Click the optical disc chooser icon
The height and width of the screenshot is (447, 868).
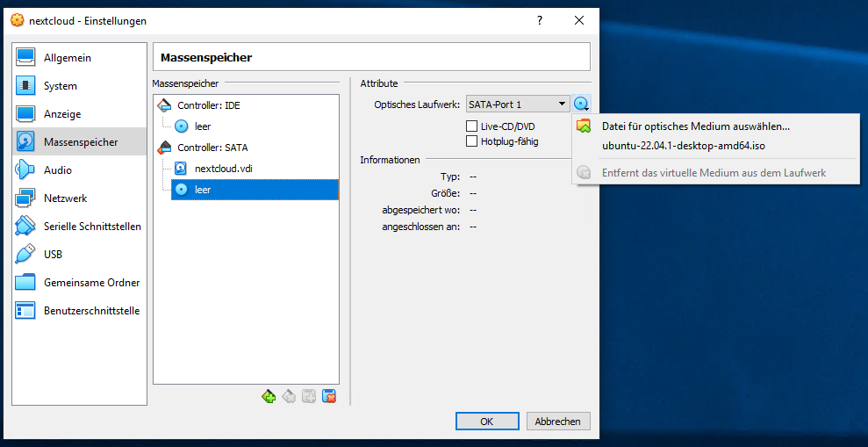581,104
